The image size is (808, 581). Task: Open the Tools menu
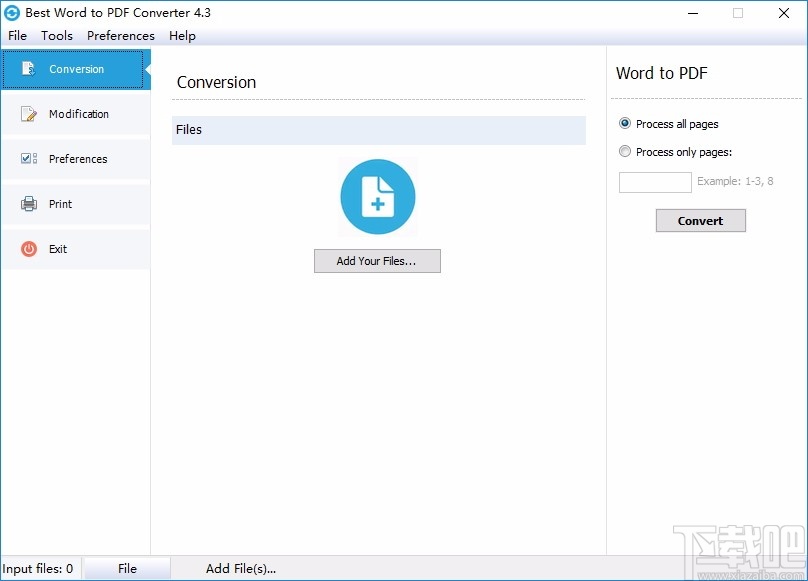pos(56,36)
